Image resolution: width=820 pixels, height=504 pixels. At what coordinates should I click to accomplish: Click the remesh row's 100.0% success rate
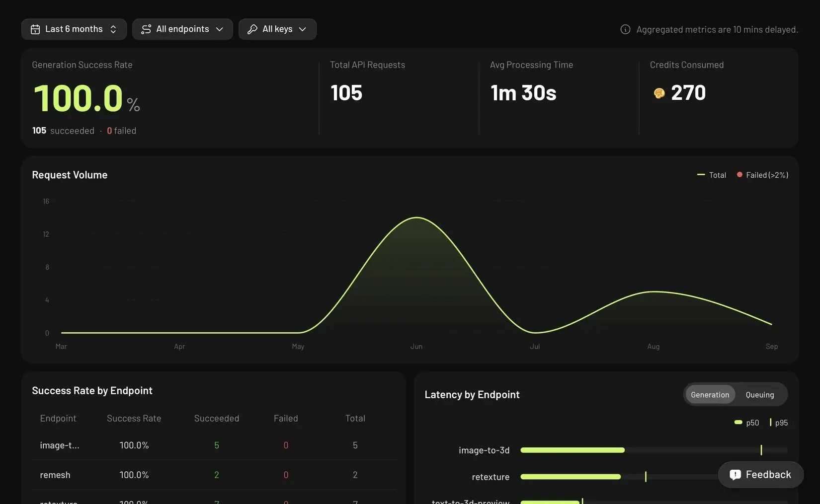[x=134, y=475]
